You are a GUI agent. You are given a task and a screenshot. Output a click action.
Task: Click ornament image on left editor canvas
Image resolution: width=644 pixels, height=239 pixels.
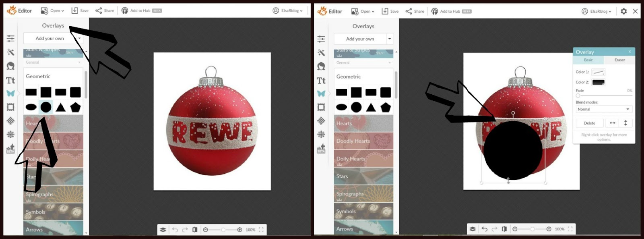[212, 121]
